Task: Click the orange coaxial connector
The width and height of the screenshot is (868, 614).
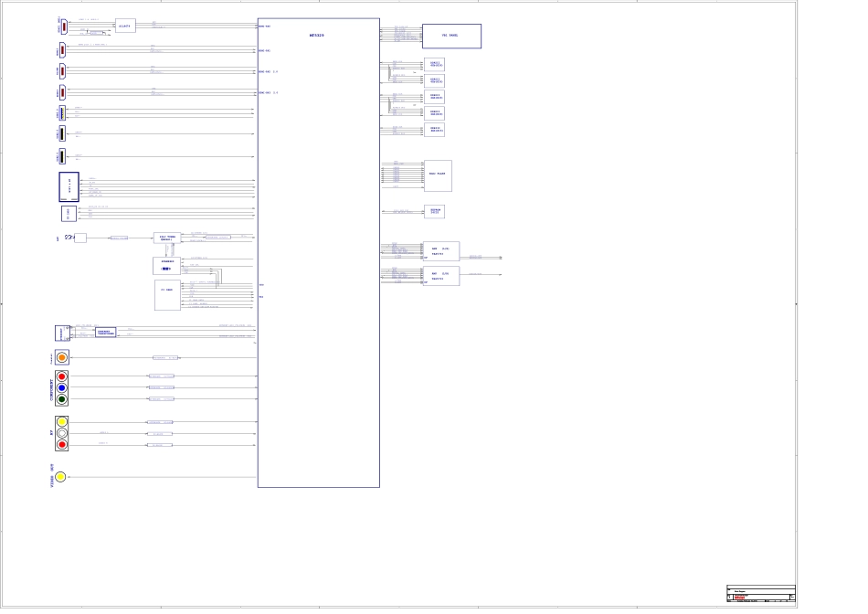Action: tap(61, 357)
